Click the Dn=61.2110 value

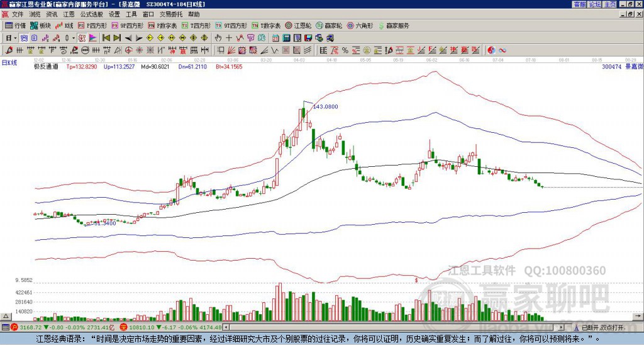(x=193, y=66)
